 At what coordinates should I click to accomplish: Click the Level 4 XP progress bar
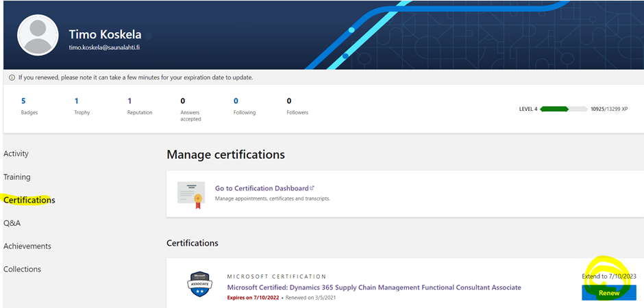click(x=563, y=109)
